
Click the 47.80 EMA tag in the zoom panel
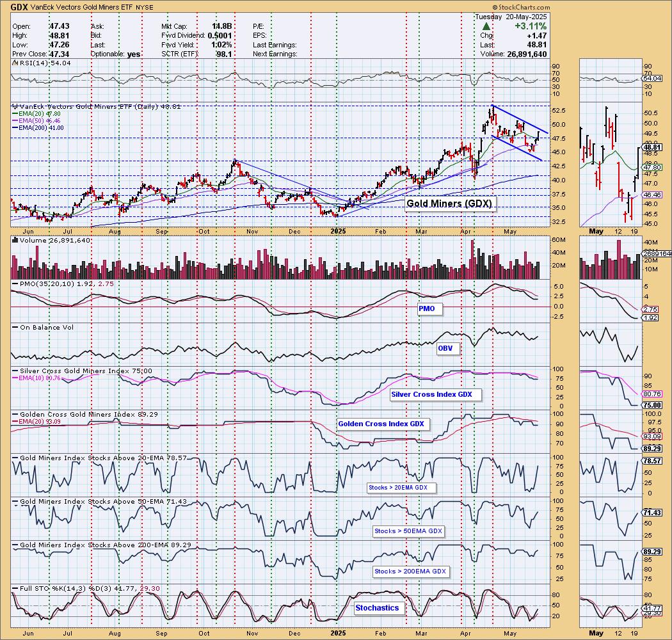(x=653, y=167)
